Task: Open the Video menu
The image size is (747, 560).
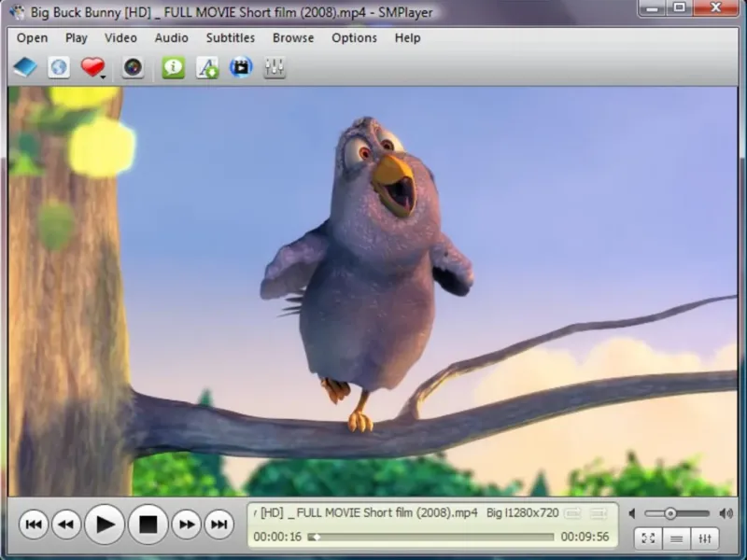Action: click(x=120, y=38)
